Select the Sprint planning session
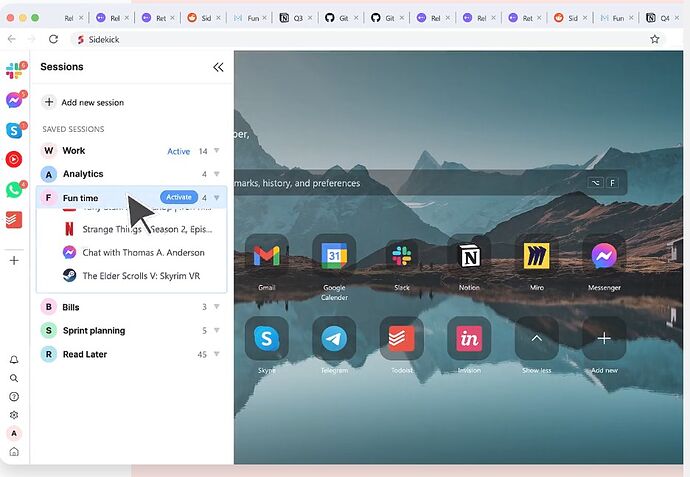Screen dimensions: 690x477 pyautogui.click(x=131, y=330)
